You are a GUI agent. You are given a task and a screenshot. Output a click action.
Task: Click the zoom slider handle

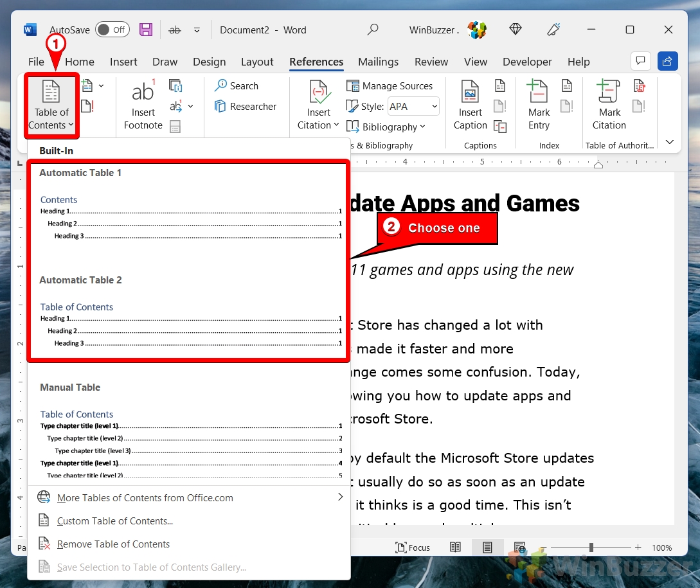(591, 548)
